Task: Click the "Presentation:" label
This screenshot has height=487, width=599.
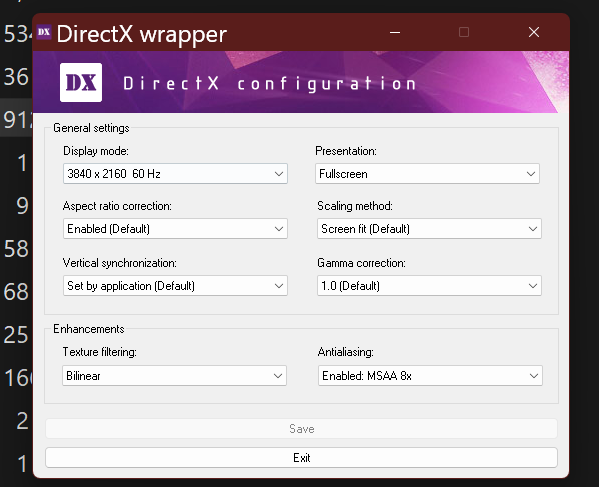Action: [x=346, y=151]
